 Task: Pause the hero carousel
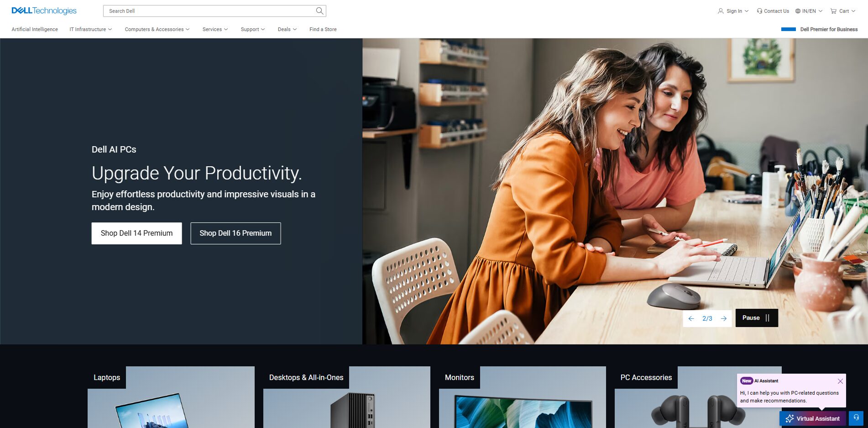click(756, 318)
